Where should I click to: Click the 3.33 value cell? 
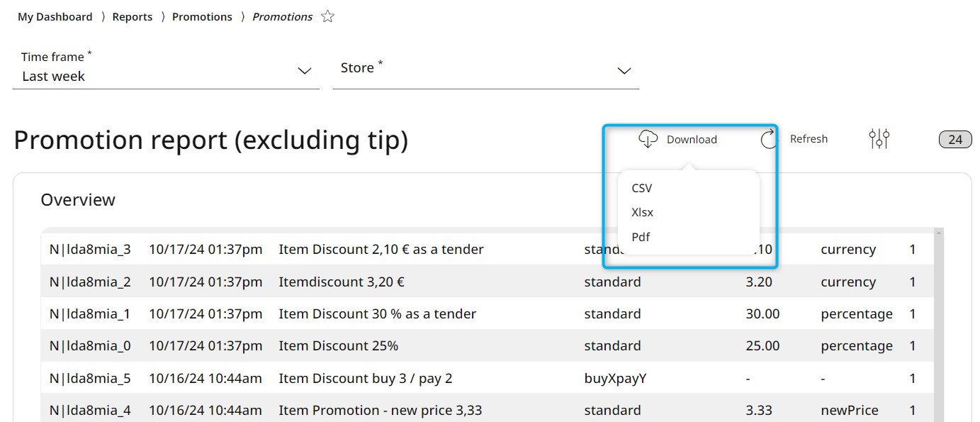click(x=759, y=410)
